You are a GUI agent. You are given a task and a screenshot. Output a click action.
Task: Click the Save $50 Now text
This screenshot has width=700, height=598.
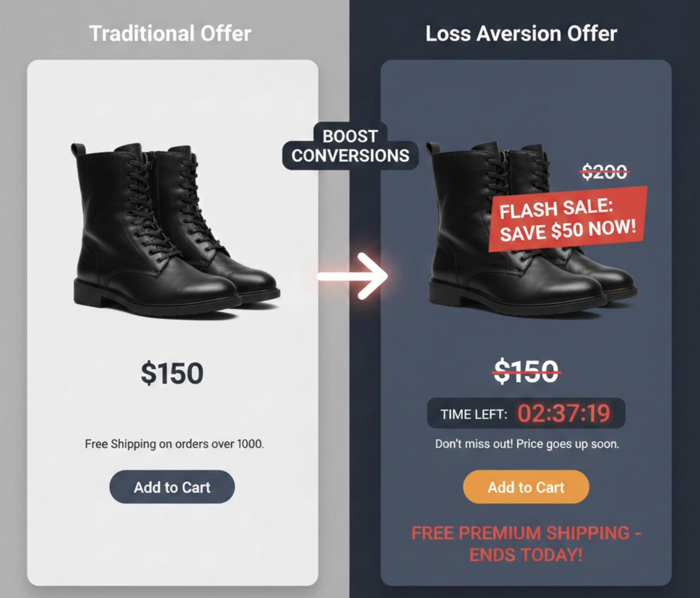[568, 230]
